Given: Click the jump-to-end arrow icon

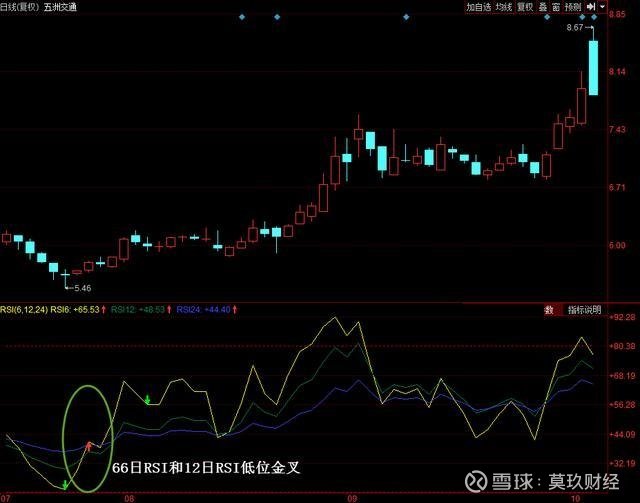Looking at the screenshot, I should [x=591, y=7].
